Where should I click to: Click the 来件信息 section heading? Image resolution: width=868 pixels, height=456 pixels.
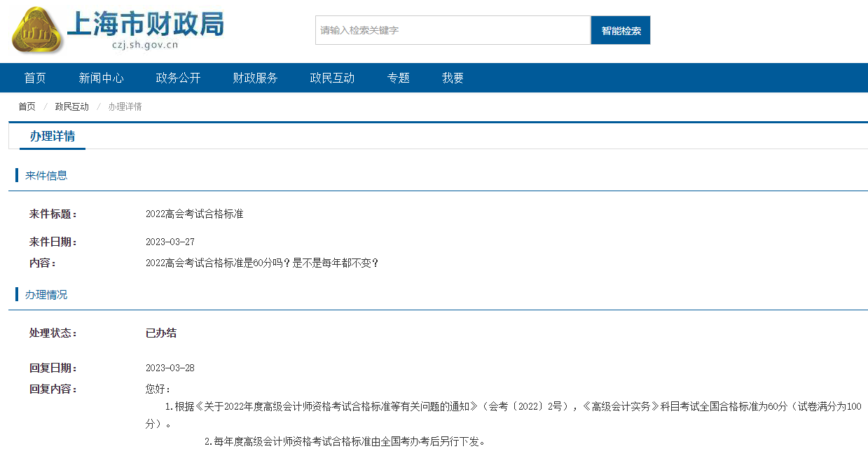pyautogui.click(x=48, y=175)
